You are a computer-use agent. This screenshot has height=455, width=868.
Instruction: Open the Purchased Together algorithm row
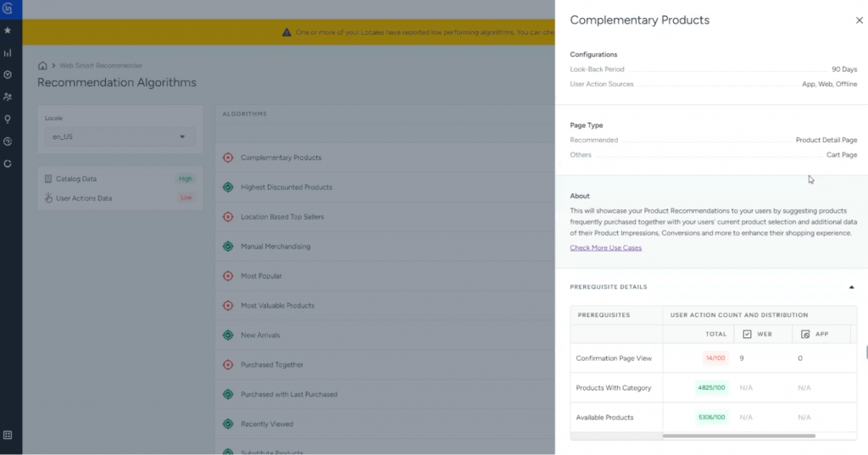point(385,365)
